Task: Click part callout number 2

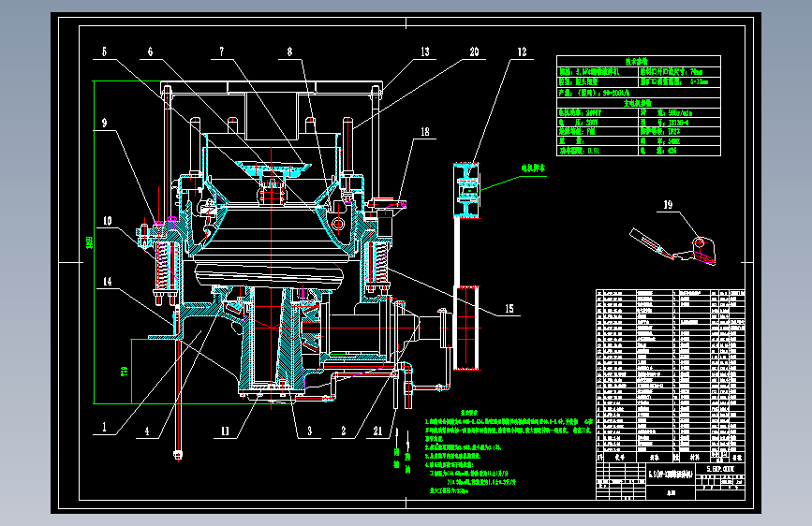Action: 344,431
